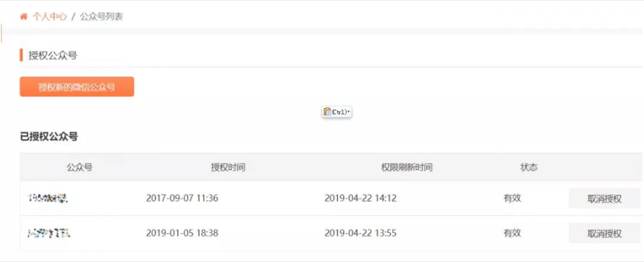Click 取消授权 for the 2017-09-07 row
644x262 pixels.
pyautogui.click(x=604, y=198)
